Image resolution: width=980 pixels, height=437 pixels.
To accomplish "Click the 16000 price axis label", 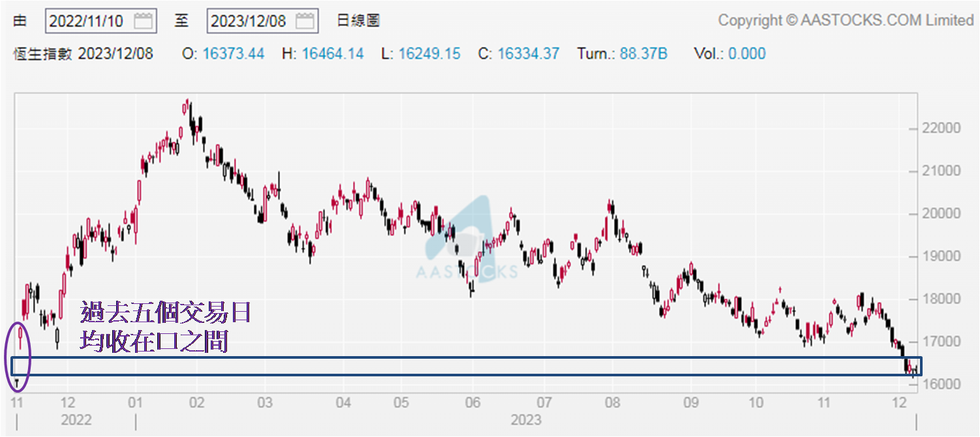I will point(941,384).
